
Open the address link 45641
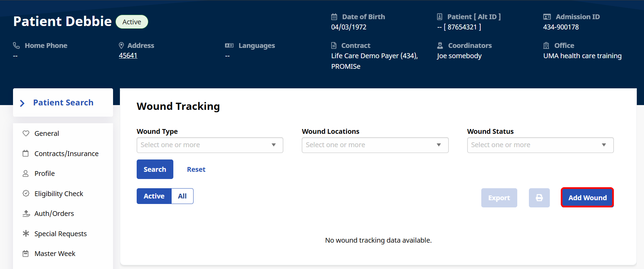(128, 55)
